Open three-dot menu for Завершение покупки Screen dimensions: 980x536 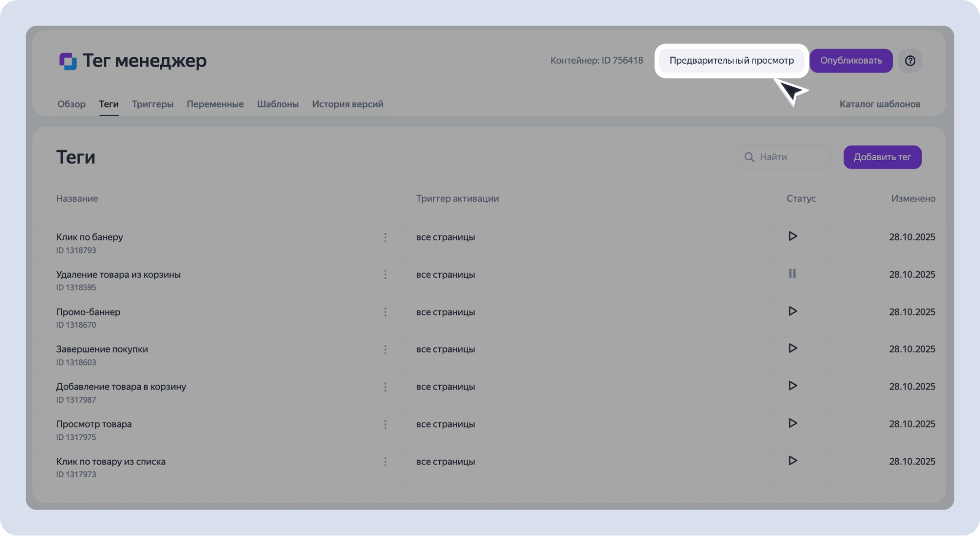point(385,349)
